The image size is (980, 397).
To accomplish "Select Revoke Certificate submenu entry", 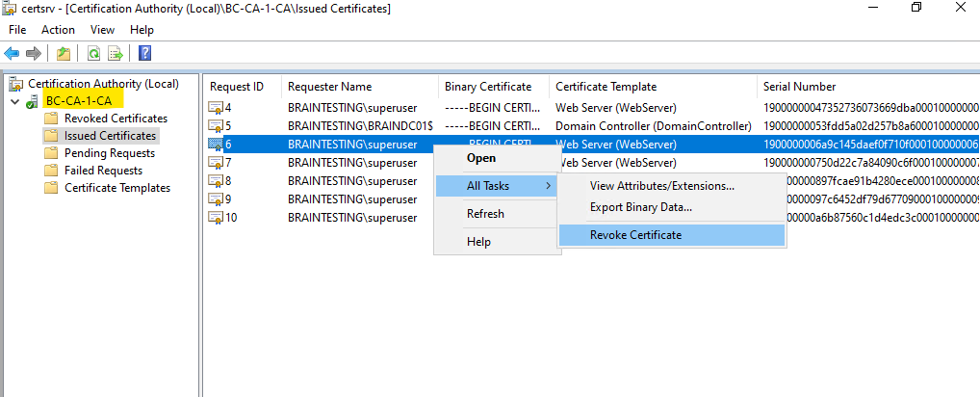I will [x=671, y=235].
